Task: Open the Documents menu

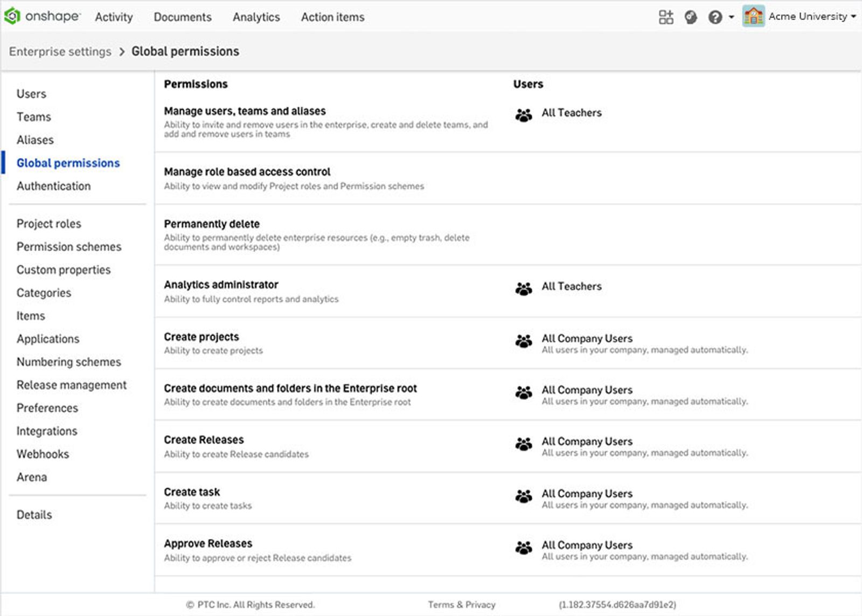Action: click(183, 17)
